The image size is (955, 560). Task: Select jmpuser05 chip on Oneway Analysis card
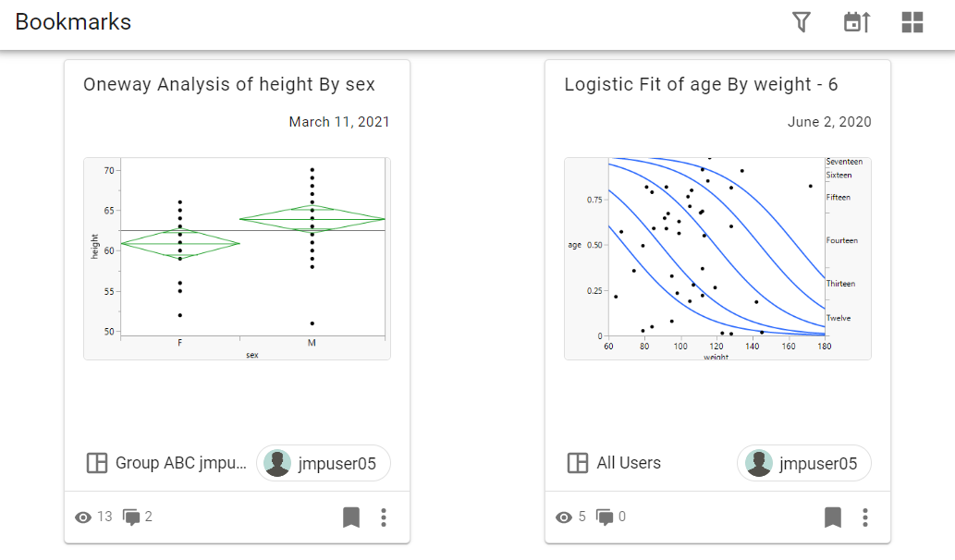[x=324, y=463]
